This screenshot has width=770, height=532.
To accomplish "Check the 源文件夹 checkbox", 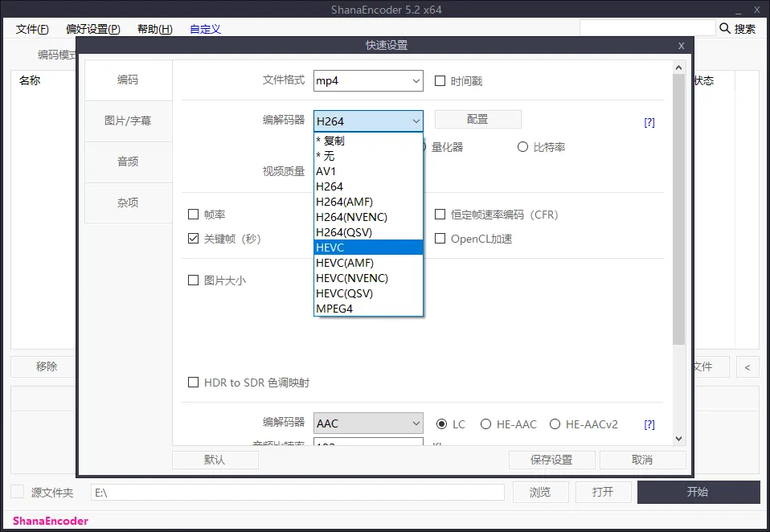I will pyautogui.click(x=17, y=491).
